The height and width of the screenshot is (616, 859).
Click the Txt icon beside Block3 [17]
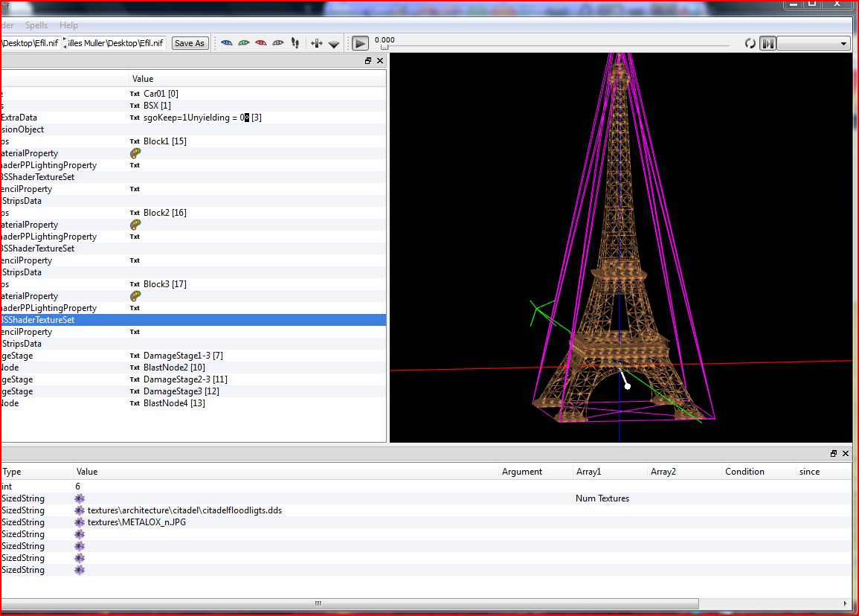click(x=135, y=284)
